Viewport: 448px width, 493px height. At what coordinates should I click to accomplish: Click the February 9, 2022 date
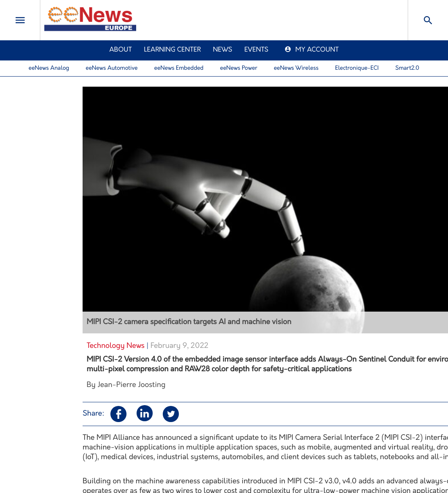(179, 345)
